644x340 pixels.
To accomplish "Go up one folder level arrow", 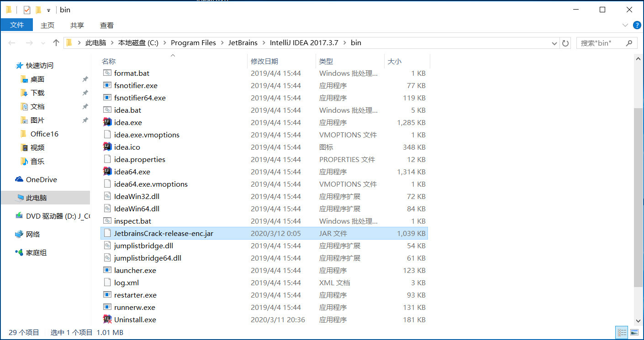I will (x=56, y=43).
